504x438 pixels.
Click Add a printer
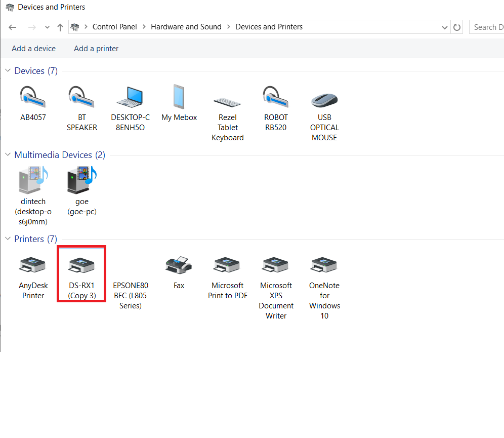point(96,49)
